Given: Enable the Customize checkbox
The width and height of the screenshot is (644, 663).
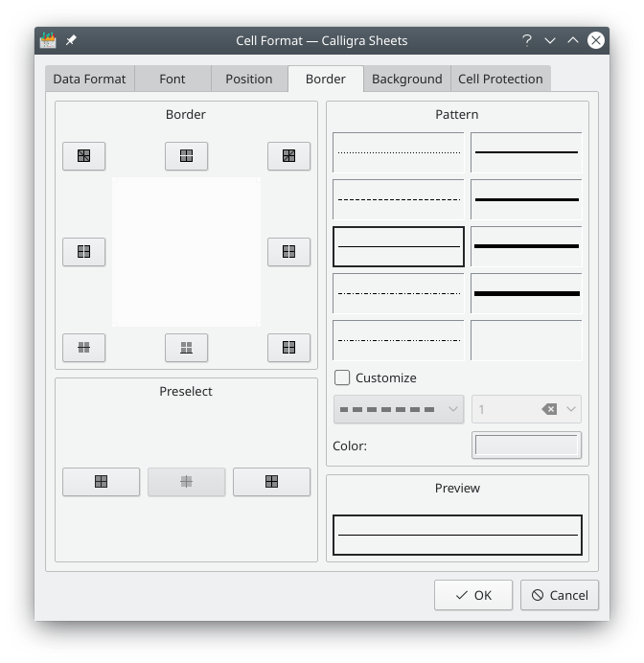Looking at the screenshot, I should (342, 377).
